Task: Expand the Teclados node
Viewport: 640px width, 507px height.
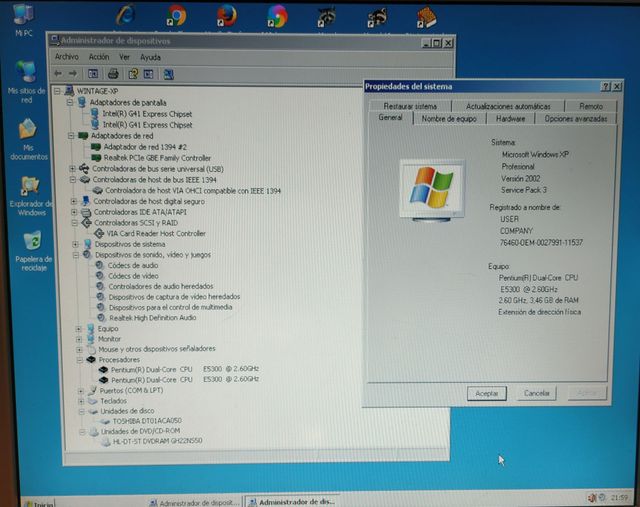Action: [81, 401]
